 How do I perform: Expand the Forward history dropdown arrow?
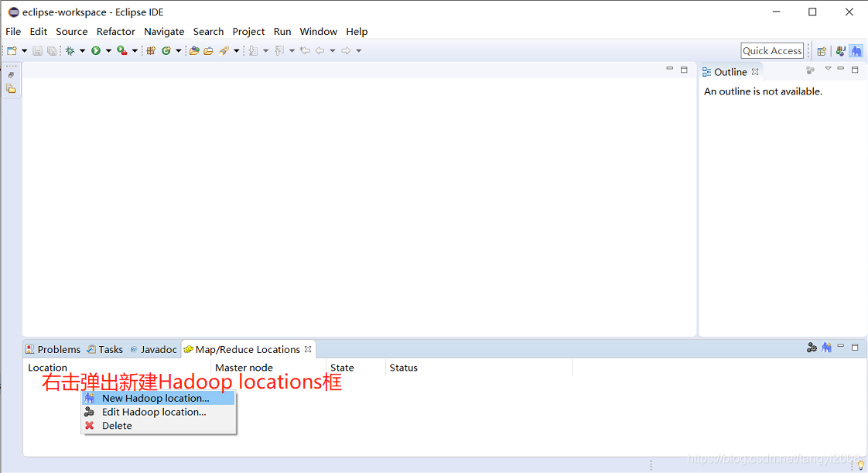tap(359, 51)
